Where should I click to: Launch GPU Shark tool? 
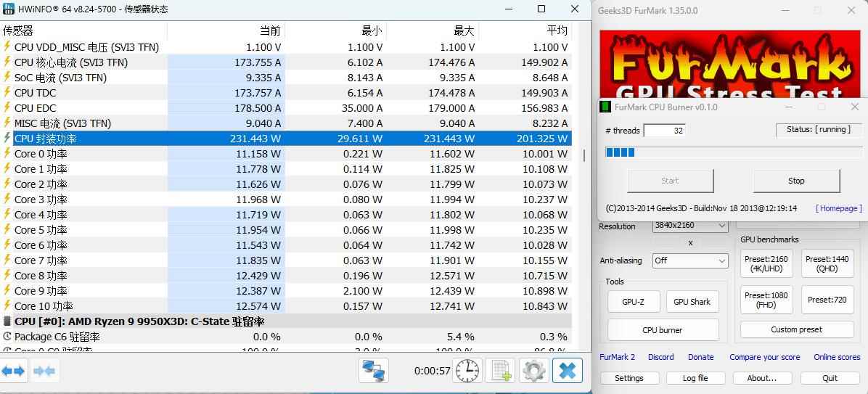pyautogui.click(x=692, y=302)
